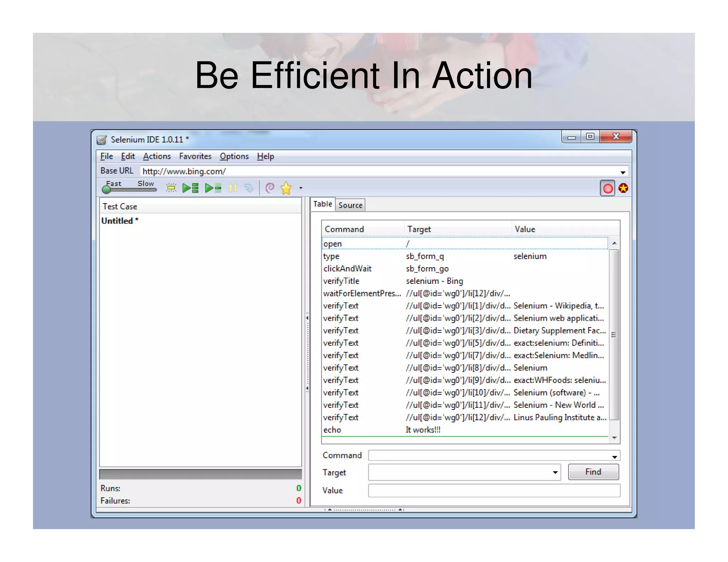Screen dimensions: 728x562
Task: Open the File menu
Action: click(107, 156)
